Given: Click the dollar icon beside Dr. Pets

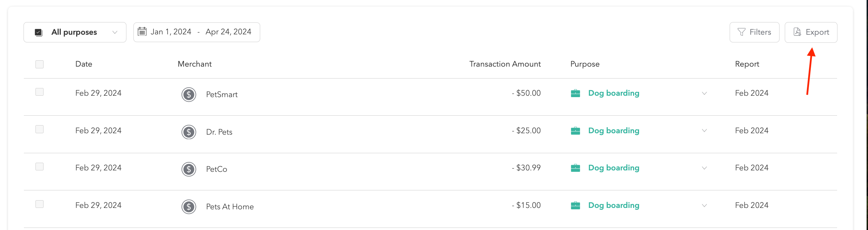Looking at the screenshot, I should 189,132.
